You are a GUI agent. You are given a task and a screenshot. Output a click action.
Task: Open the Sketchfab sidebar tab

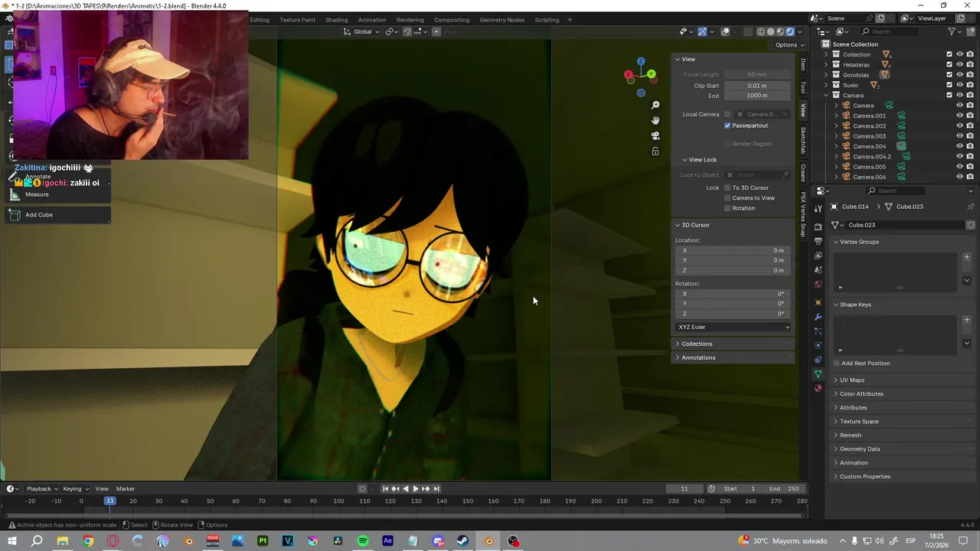point(803,139)
